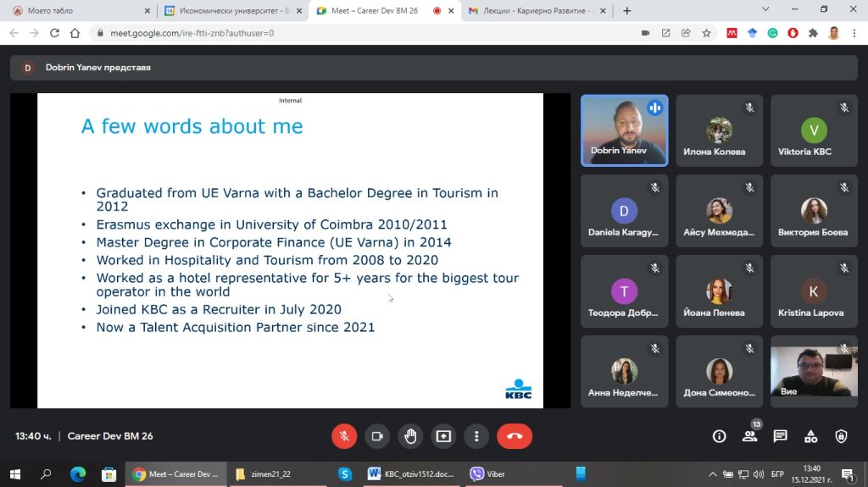The height and width of the screenshot is (487, 868).
Task: Bookmark this page with star icon
Action: [706, 33]
